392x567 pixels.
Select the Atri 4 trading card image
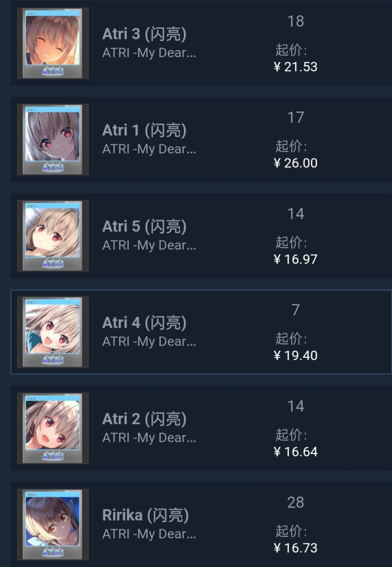coord(53,332)
